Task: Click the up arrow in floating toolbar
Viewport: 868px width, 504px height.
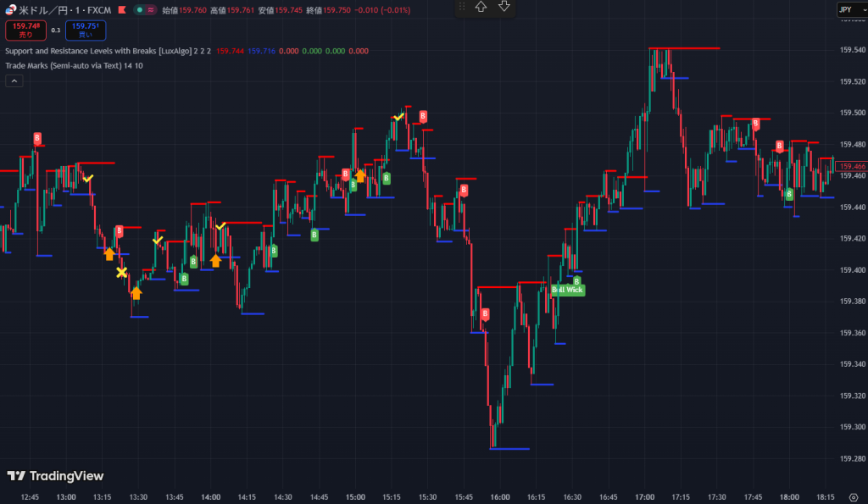Action: tap(481, 7)
